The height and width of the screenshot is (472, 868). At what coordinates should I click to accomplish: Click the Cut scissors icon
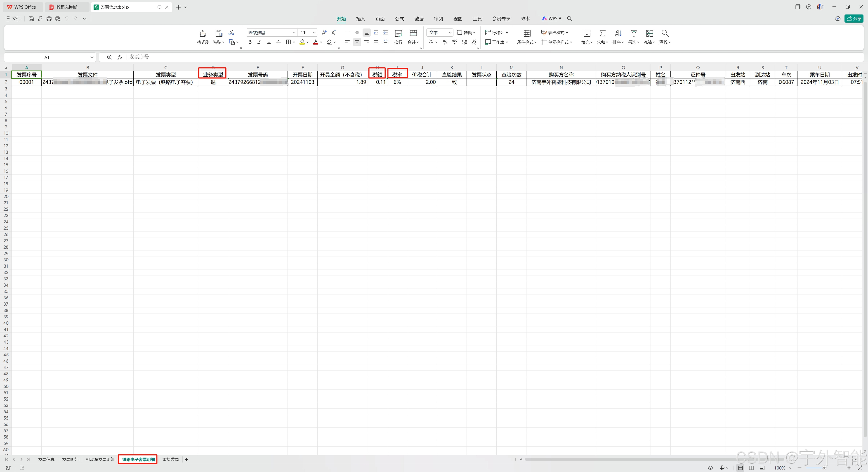click(x=231, y=33)
